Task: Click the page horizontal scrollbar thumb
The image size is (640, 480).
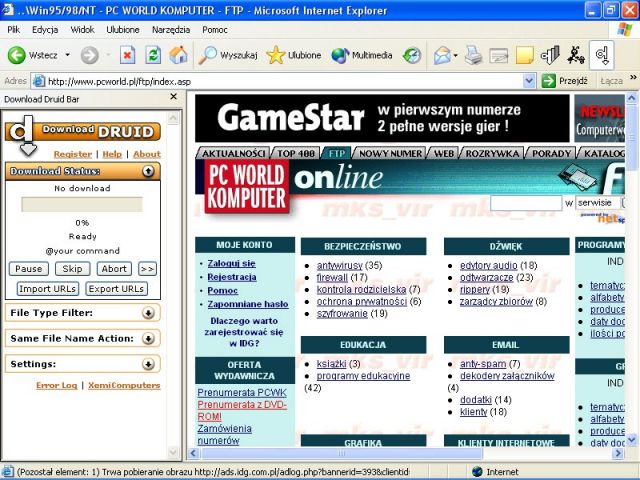Action: coord(342,453)
